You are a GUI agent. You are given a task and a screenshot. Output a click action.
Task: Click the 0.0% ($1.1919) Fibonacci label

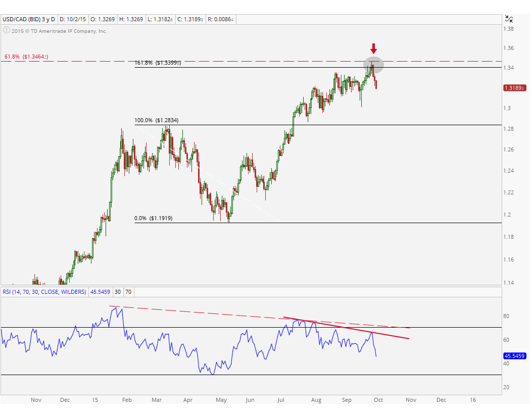(x=154, y=218)
